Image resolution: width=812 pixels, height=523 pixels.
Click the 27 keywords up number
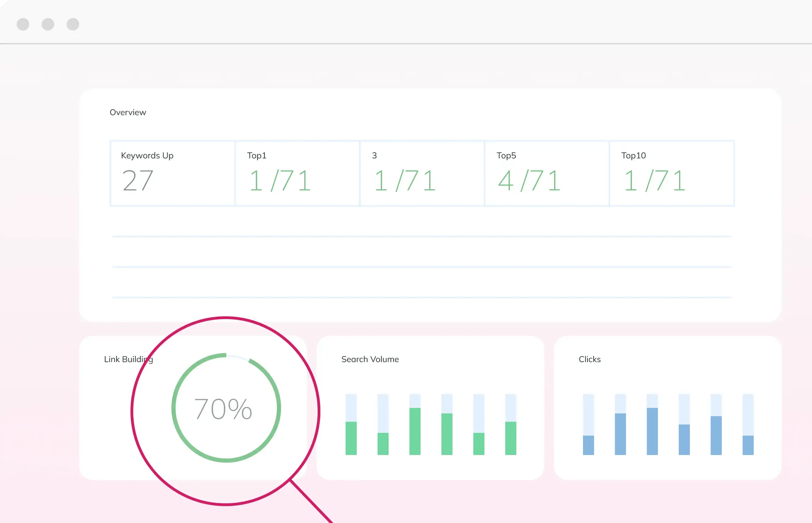pos(138,181)
